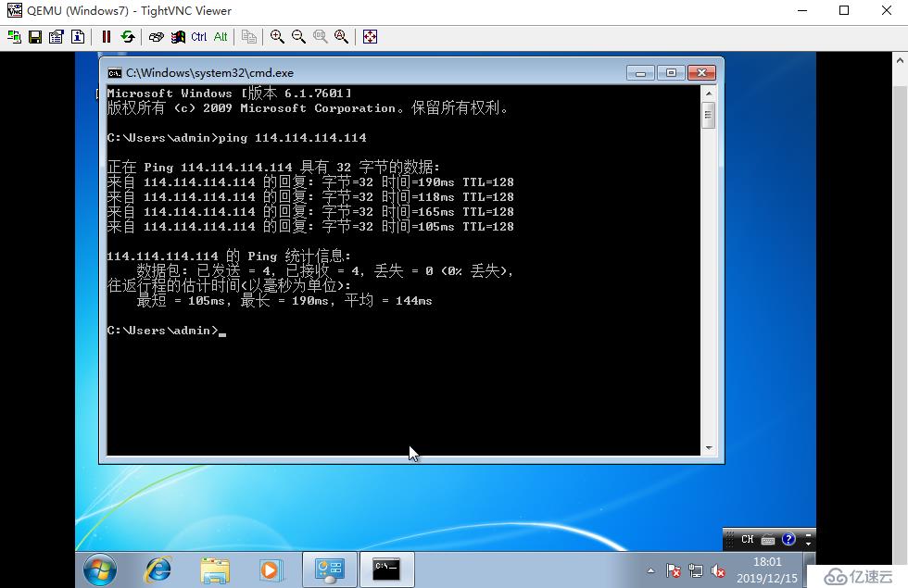Click the viewer vertical scrollbar up arrow
The width and height of the screenshot is (908, 588).
click(x=900, y=60)
